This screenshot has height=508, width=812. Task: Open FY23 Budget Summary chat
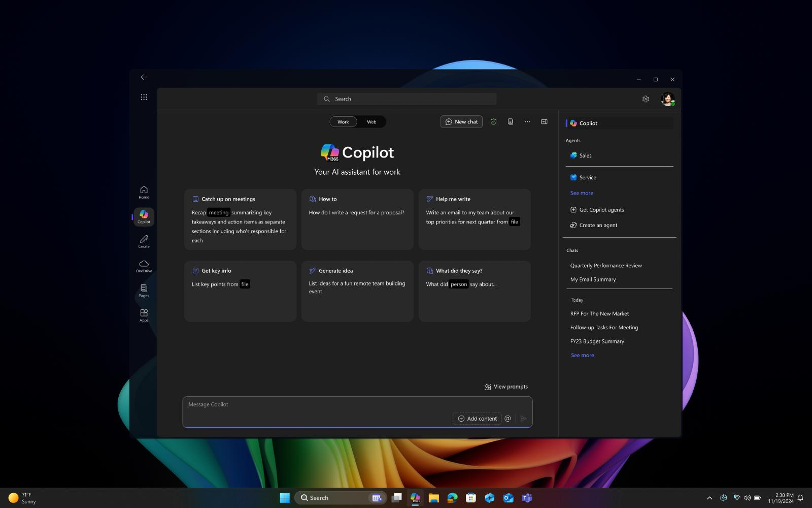(597, 341)
